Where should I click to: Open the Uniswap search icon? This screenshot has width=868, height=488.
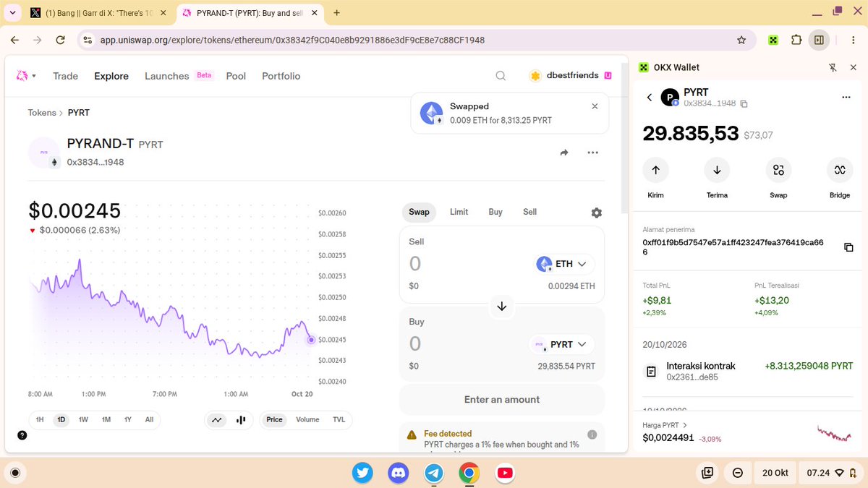(501, 76)
